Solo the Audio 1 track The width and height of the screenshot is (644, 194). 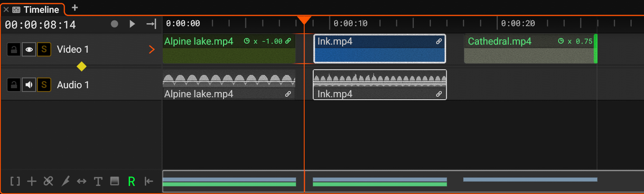44,85
